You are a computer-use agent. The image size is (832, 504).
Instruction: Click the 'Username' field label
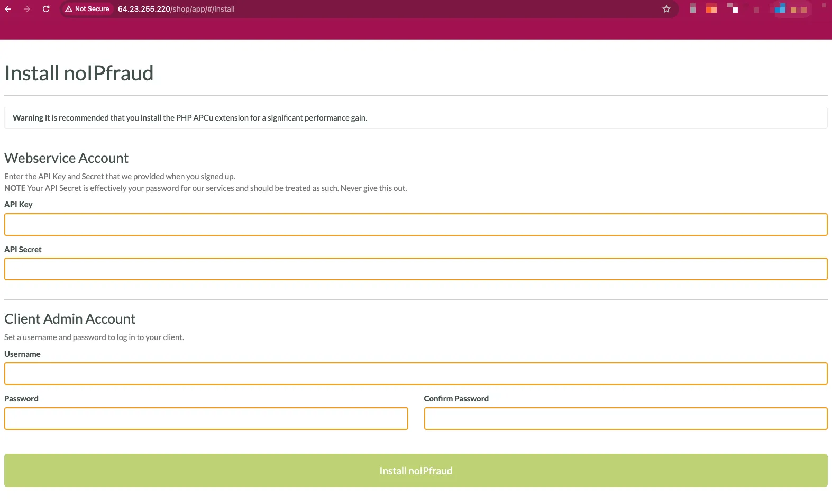tap(22, 354)
